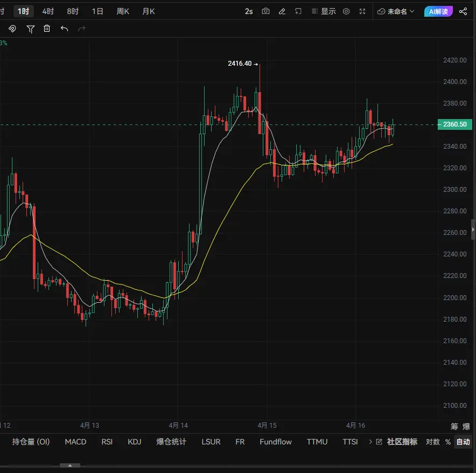The image size is (476, 473).
Task: Click the edit indicators pencil icon
Action: pyautogui.click(x=379, y=441)
